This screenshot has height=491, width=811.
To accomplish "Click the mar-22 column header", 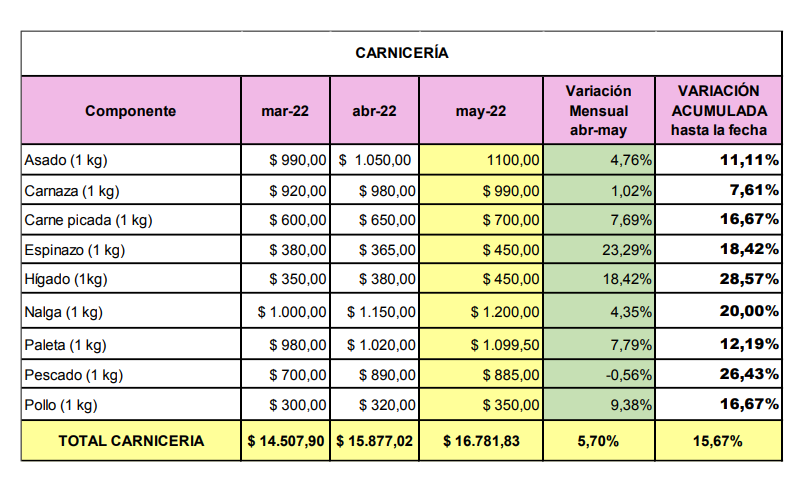I will [x=285, y=111].
